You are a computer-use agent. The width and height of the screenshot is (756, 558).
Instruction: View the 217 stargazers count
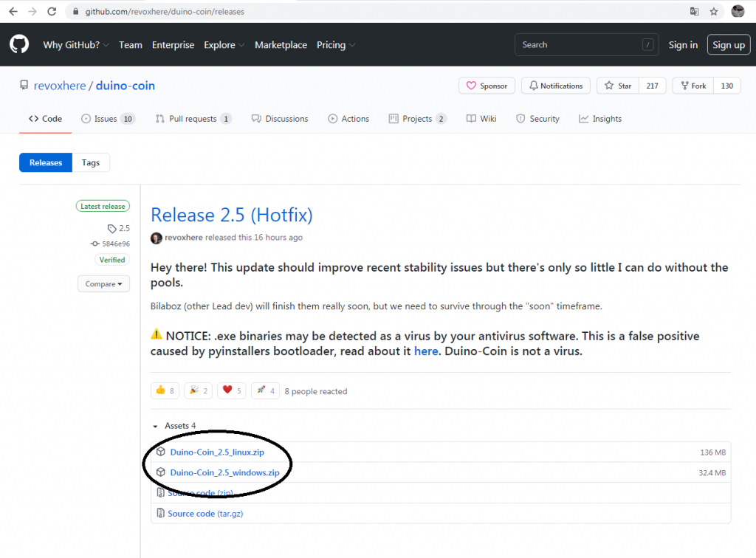click(653, 86)
